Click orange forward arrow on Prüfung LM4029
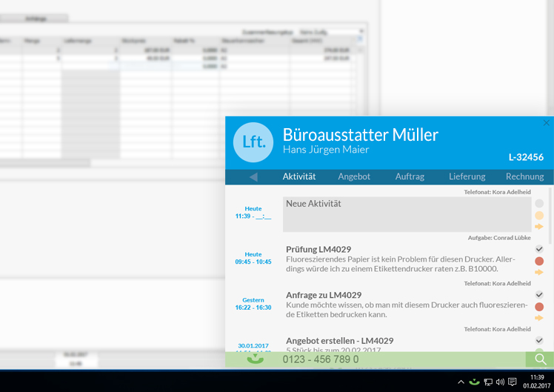The width and height of the screenshot is (554, 392). [539, 273]
